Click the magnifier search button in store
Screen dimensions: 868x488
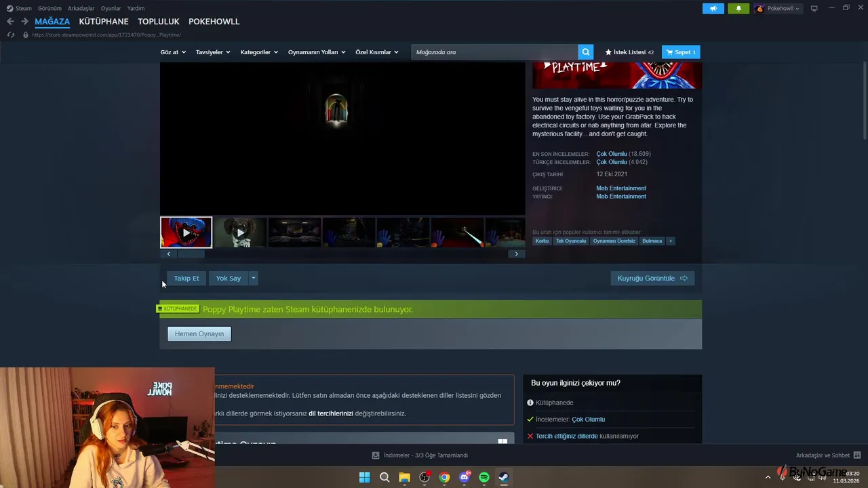[x=586, y=52]
